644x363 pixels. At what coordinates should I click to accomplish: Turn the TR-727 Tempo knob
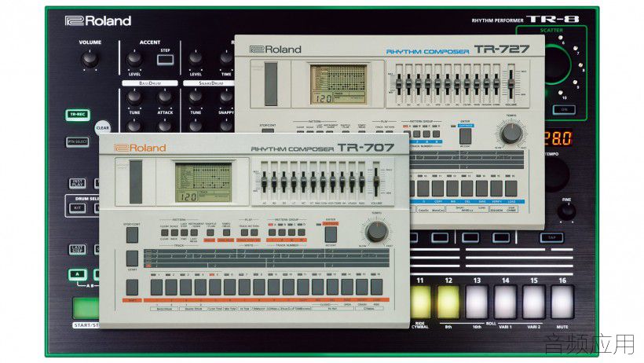(511, 134)
